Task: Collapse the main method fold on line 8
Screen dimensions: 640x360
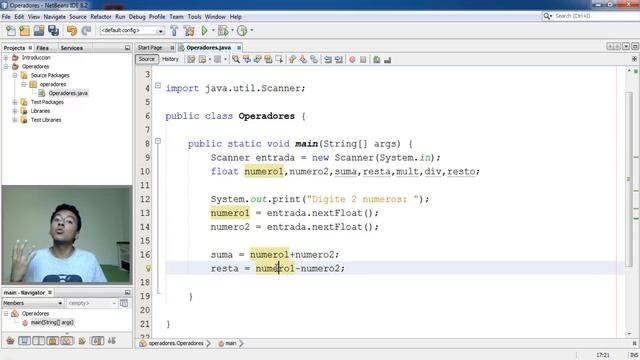Action: pos(158,141)
